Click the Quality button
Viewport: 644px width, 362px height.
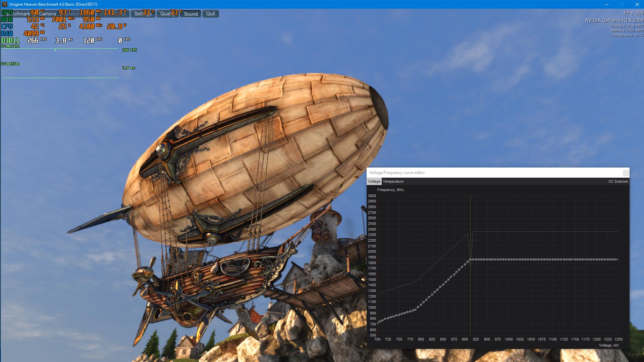tap(167, 14)
